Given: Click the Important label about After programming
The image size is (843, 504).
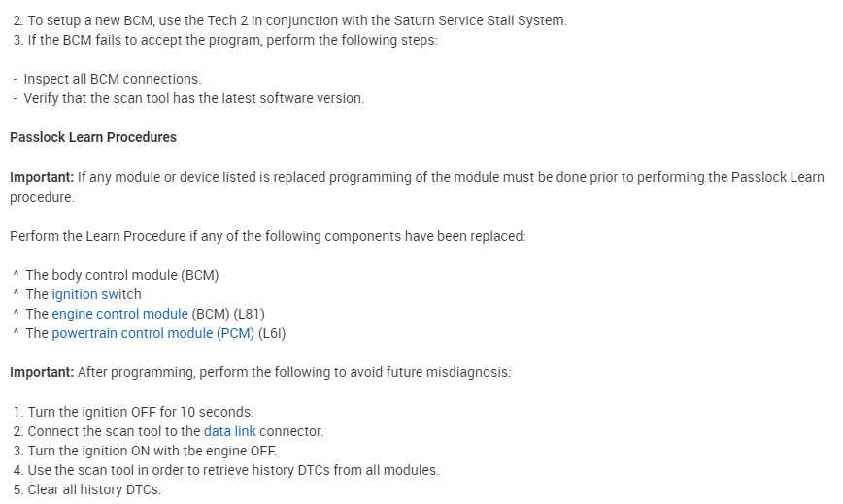Looking at the screenshot, I should tap(41, 372).
